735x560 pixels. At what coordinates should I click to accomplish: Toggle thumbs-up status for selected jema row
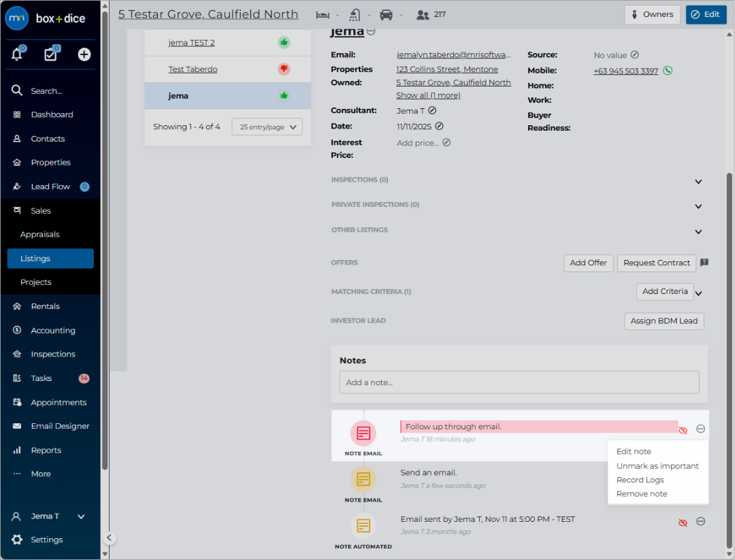[284, 95]
